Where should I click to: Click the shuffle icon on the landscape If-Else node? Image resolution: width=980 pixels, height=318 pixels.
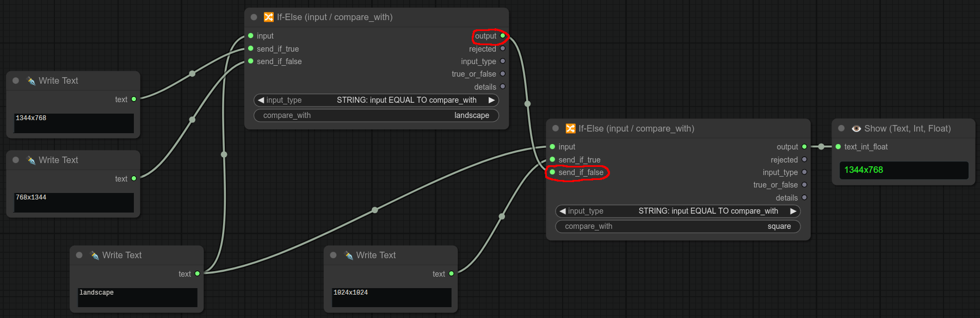coord(268,17)
